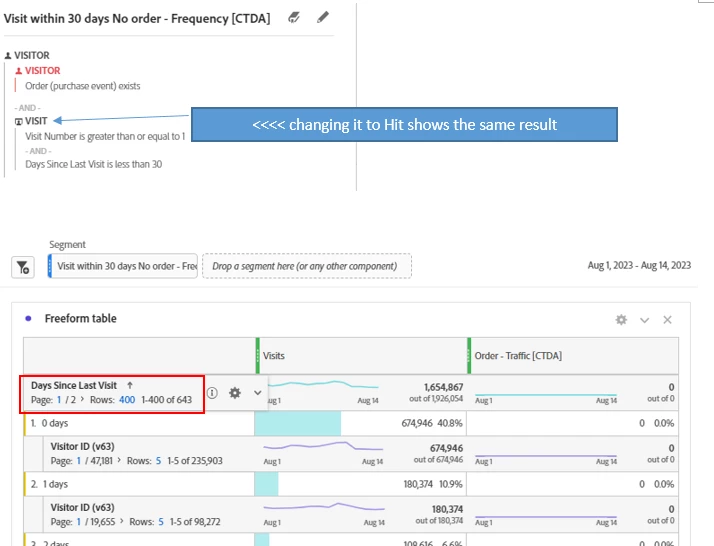The width and height of the screenshot is (714, 546).
Task: Click the top VISITOR container icon
Action: pos(8,56)
